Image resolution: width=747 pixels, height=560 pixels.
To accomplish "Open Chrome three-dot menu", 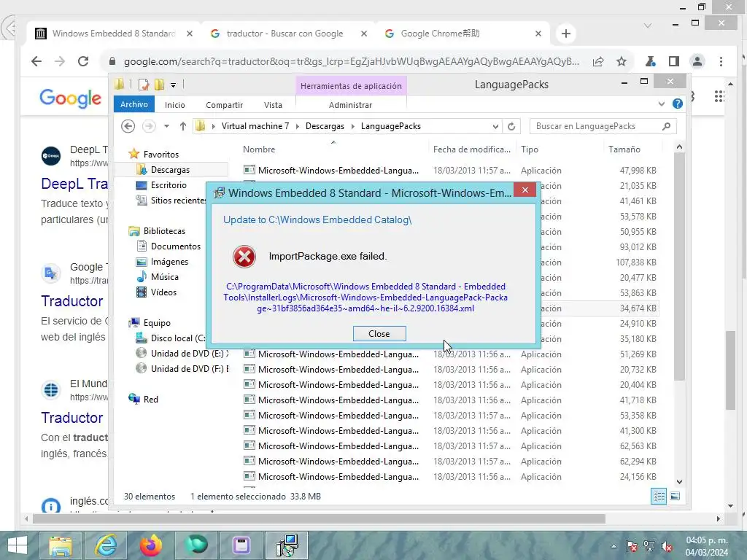I will (721, 61).
